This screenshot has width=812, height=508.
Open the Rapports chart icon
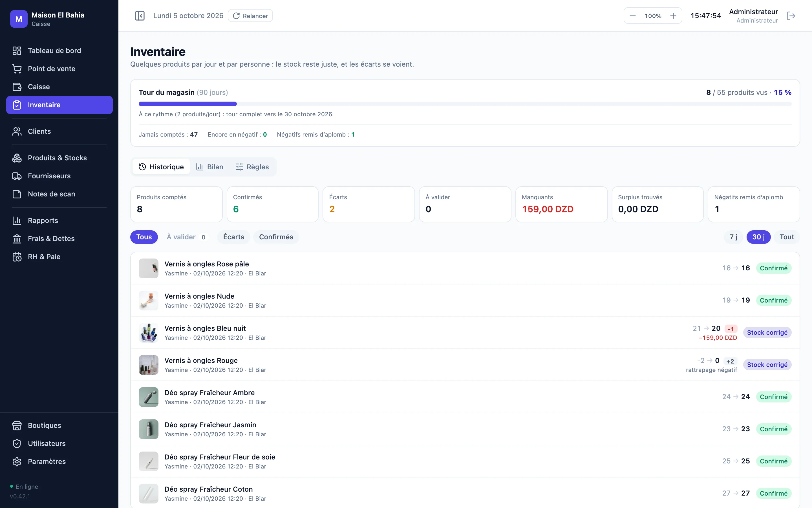[17, 221]
